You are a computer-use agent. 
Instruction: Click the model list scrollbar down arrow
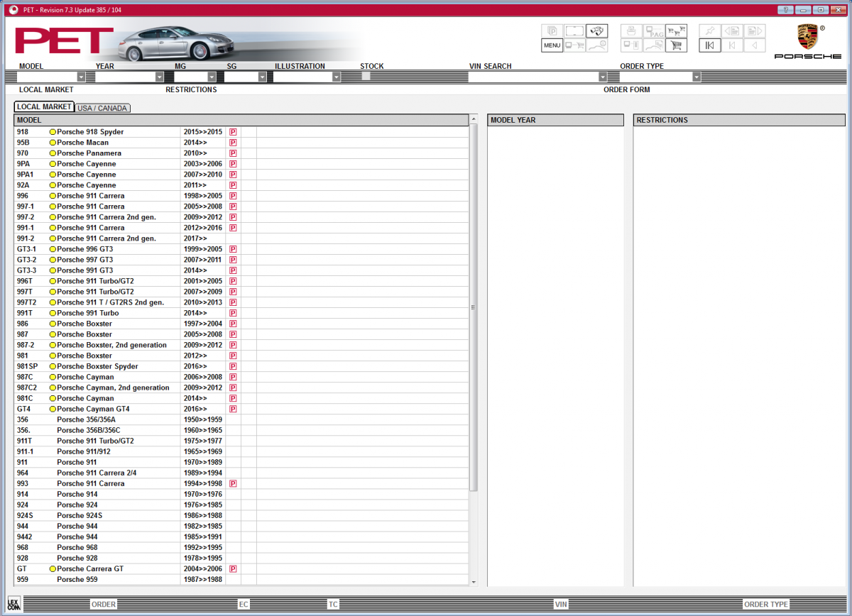(474, 582)
